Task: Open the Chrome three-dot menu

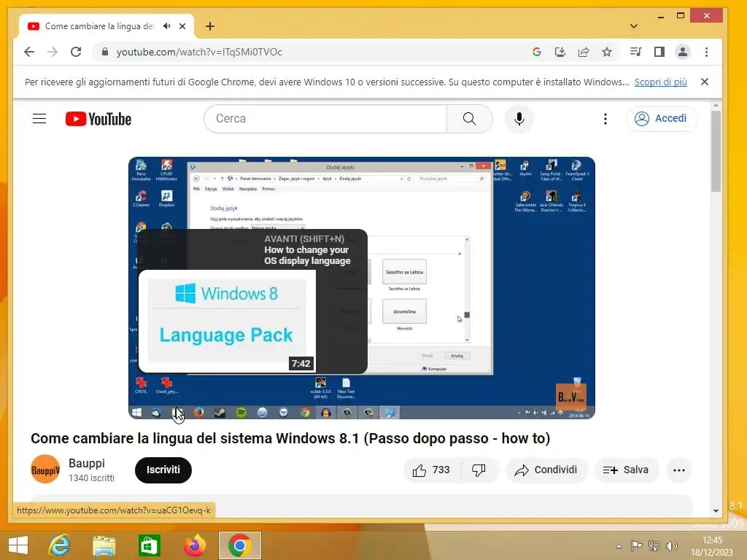Action: coord(706,52)
